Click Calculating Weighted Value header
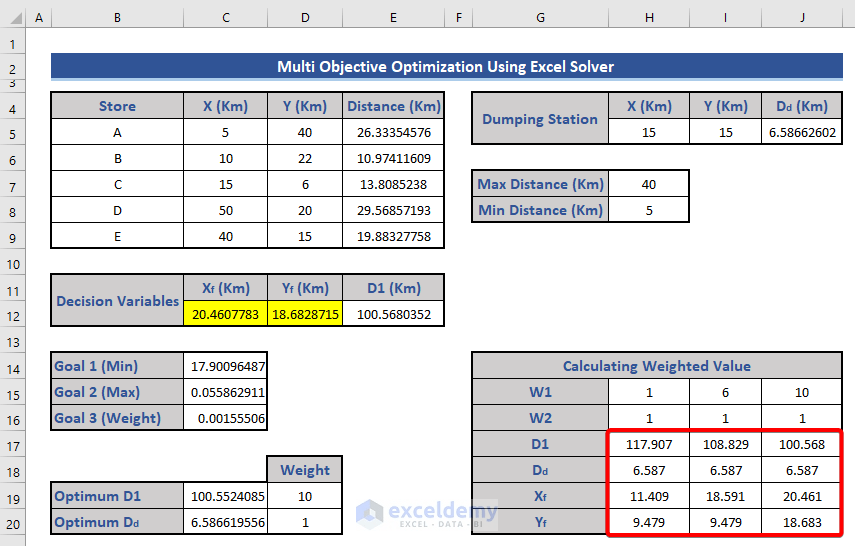855x546 pixels. (x=657, y=366)
